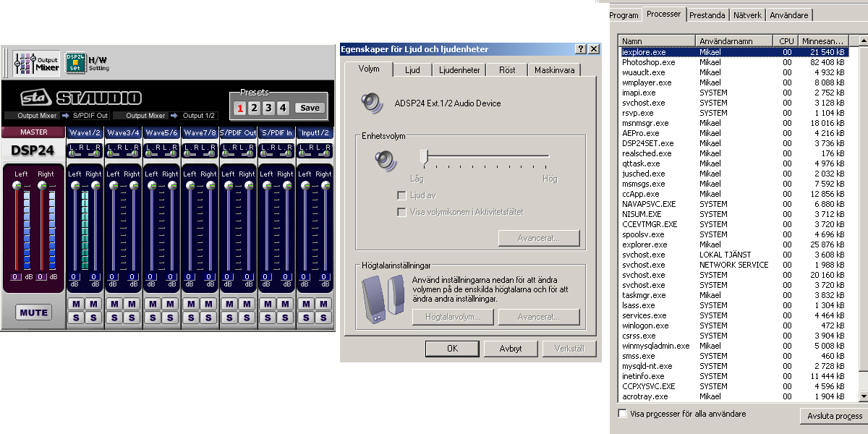Image resolution: width=868 pixels, height=434 pixels.
Task: Select the taskmgr.exe process row
Action: tap(735, 295)
